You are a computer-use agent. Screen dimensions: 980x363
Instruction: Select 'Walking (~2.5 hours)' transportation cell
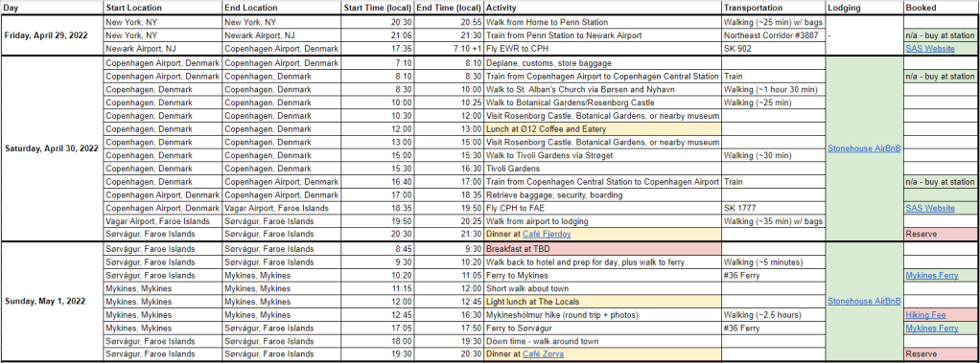point(773,315)
